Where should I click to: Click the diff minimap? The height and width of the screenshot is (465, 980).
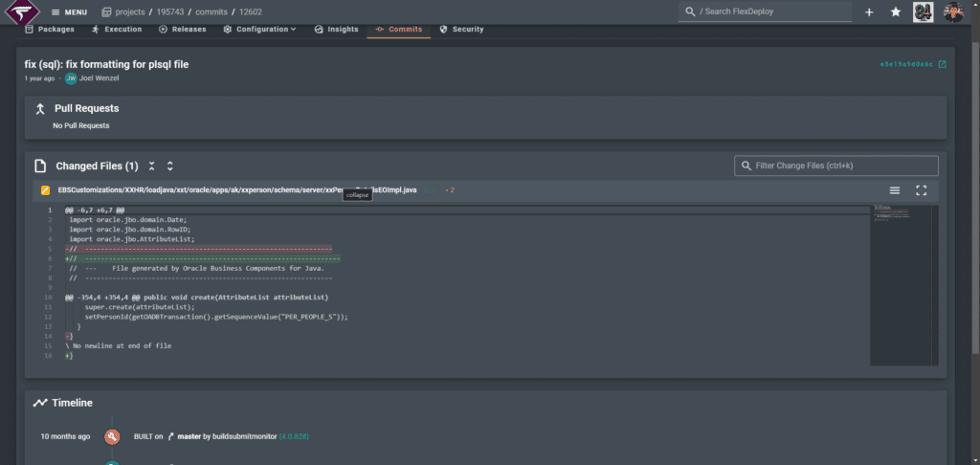click(x=903, y=285)
